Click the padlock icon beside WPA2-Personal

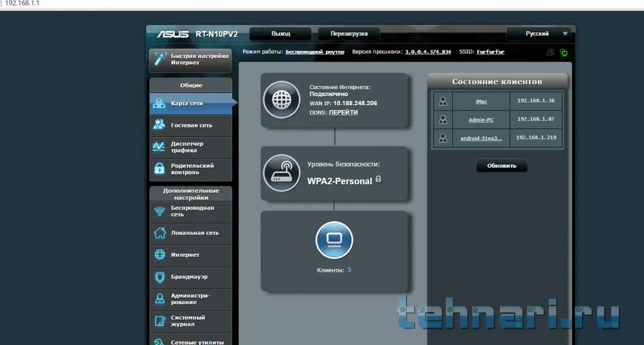[378, 179]
